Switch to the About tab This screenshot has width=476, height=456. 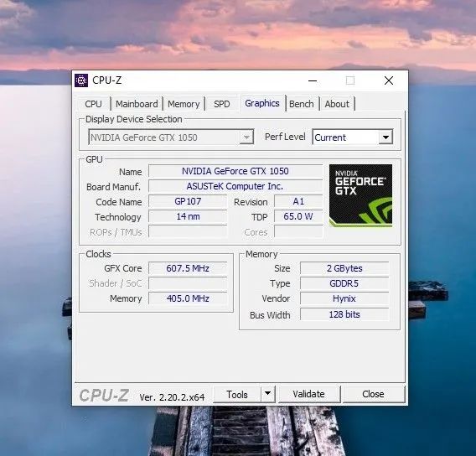click(x=337, y=104)
